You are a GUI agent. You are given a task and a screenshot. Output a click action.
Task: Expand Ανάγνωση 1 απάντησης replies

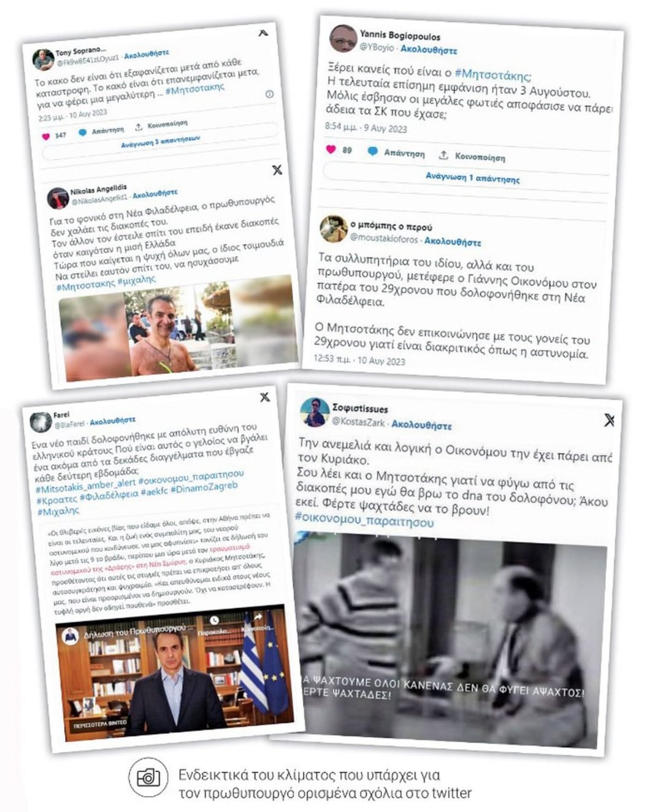pos(473,178)
